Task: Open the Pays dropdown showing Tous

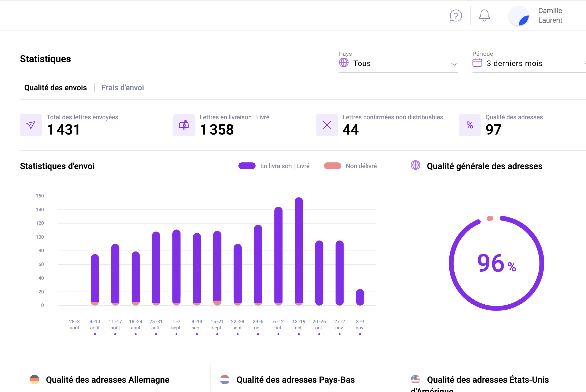Action: tap(398, 63)
